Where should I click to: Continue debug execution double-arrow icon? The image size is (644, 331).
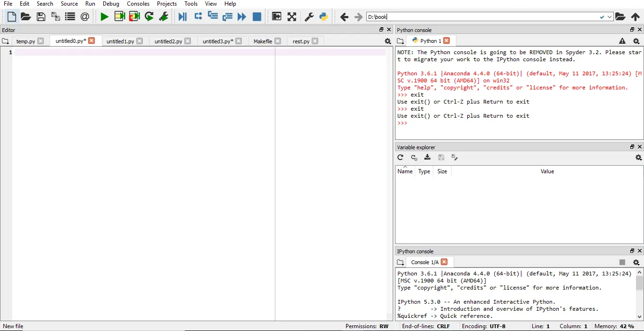[x=242, y=17]
